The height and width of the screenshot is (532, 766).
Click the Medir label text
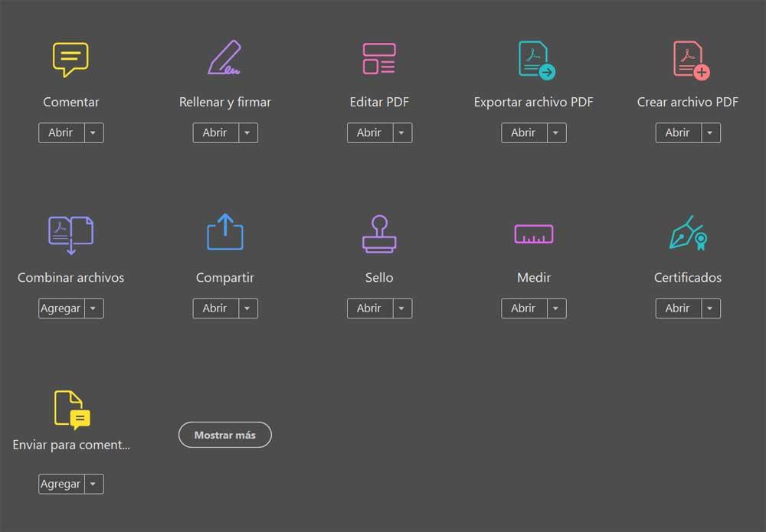click(x=533, y=278)
